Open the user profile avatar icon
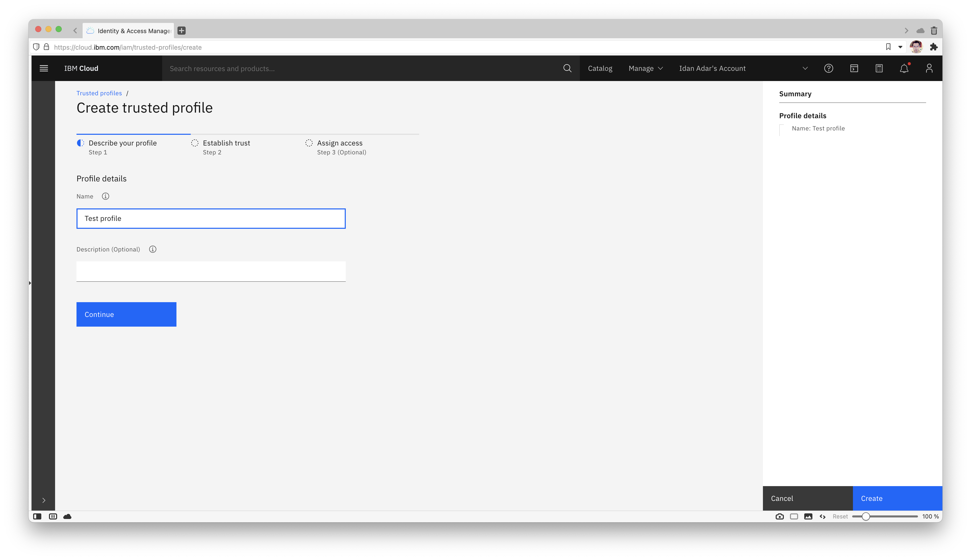The height and width of the screenshot is (560, 971). [x=929, y=69]
